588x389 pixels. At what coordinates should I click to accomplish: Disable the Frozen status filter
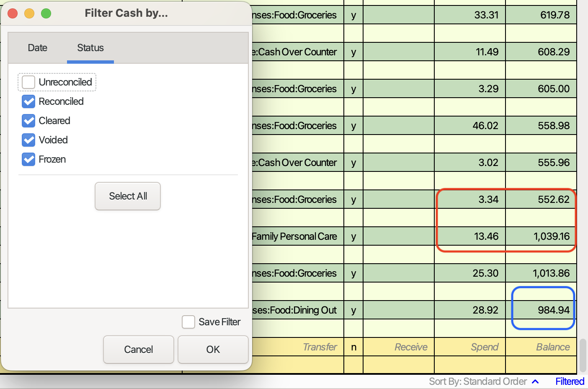(28, 159)
